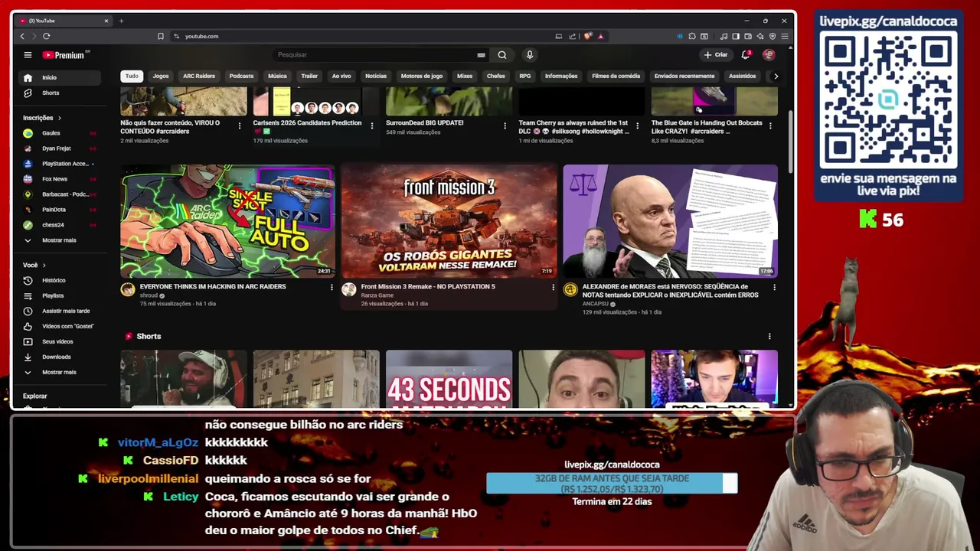Click the search magnifier button
Viewport: 980px width, 551px height.
pos(502,55)
